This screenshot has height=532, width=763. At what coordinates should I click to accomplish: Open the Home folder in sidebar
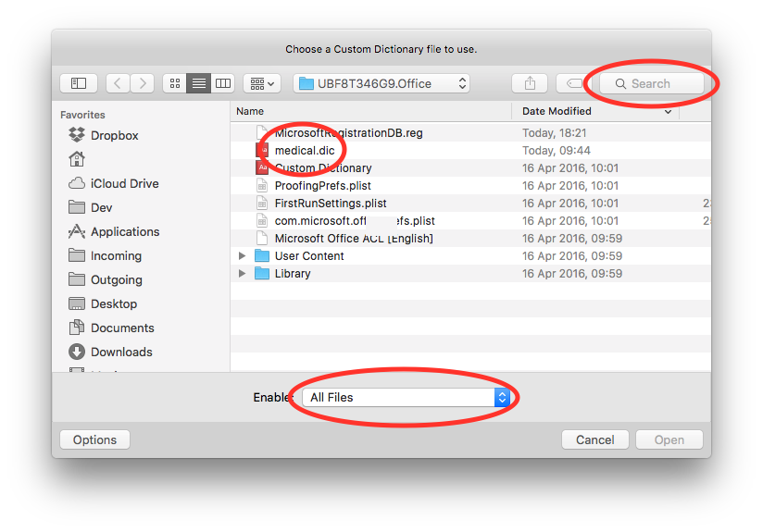pos(77,159)
